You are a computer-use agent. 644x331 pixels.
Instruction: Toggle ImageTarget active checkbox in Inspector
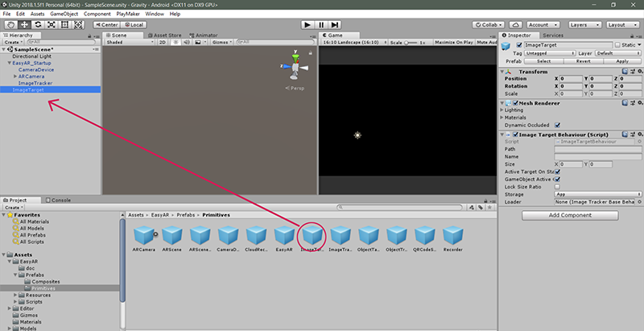pos(519,45)
